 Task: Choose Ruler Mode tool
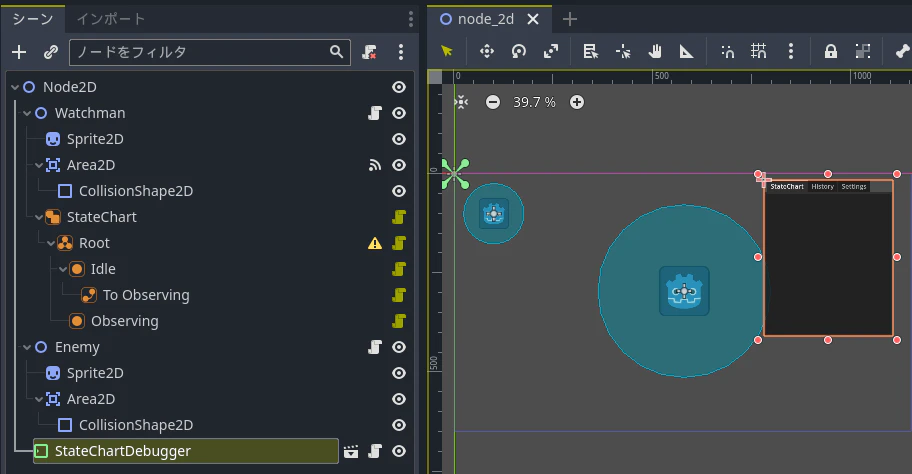click(686, 51)
